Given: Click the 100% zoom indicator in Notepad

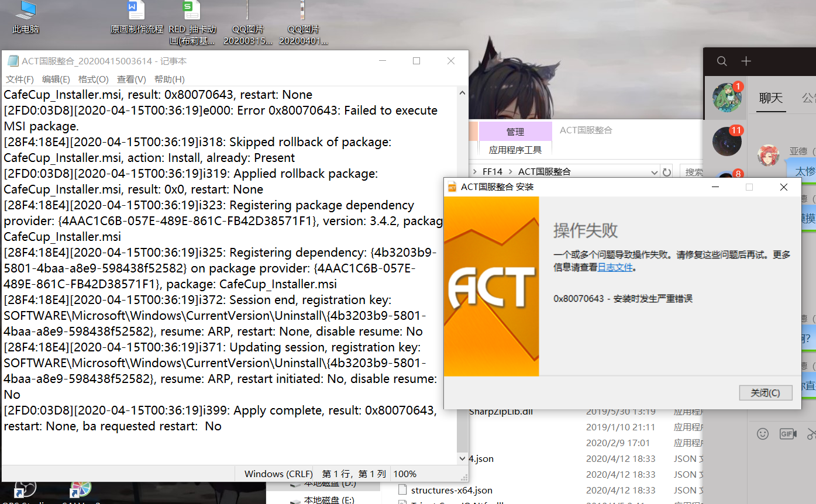Looking at the screenshot, I should pos(404,474).
